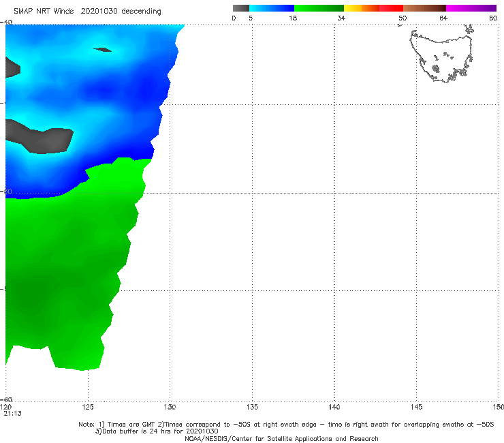
Task: Click the latitude label '-50' on the left axis
Action: click(7, 192)
